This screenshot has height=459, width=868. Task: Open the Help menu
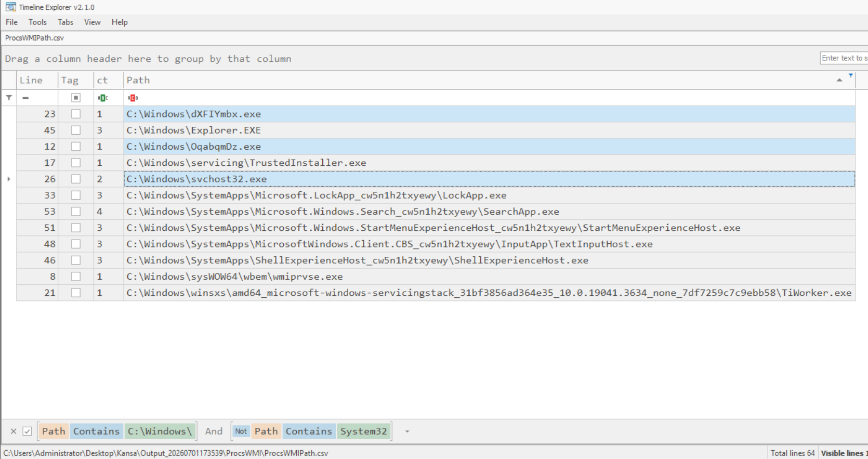coord(120,22)
